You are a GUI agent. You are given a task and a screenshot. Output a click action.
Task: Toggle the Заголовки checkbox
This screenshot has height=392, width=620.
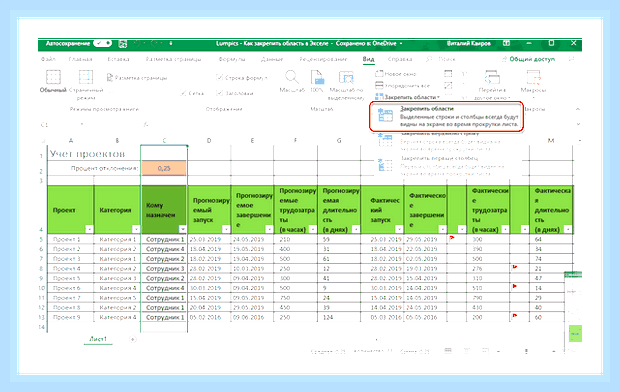point(219,93)
